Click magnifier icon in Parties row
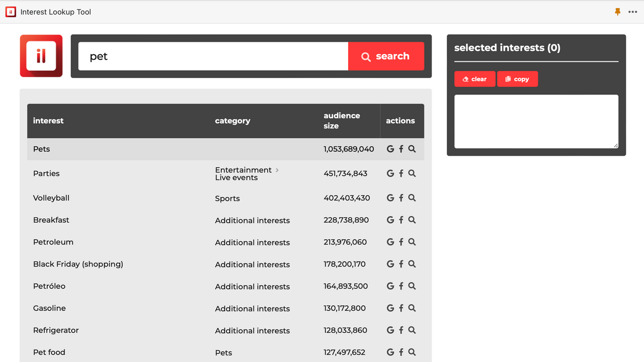 click(x=412, y=173)
